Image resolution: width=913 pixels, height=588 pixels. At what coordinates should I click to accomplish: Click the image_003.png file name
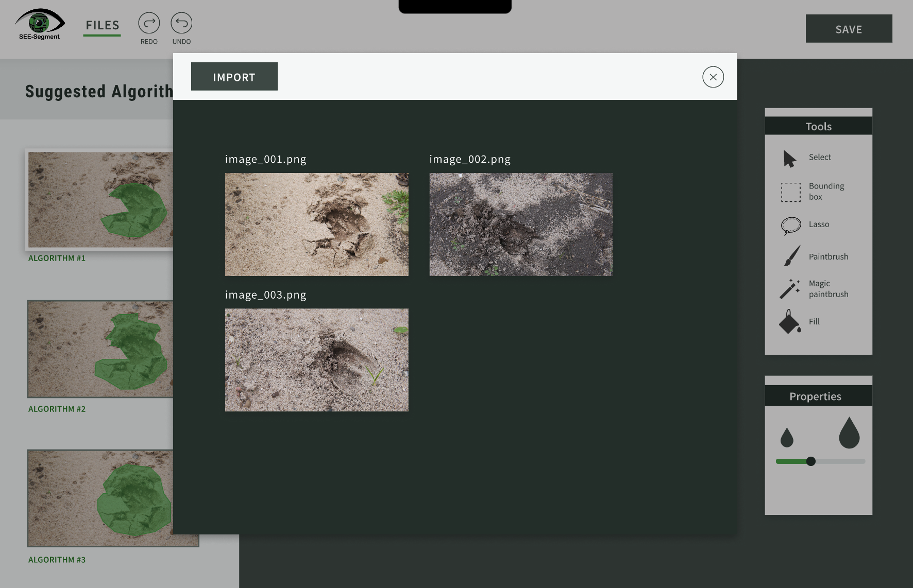[x=266, y=295]
